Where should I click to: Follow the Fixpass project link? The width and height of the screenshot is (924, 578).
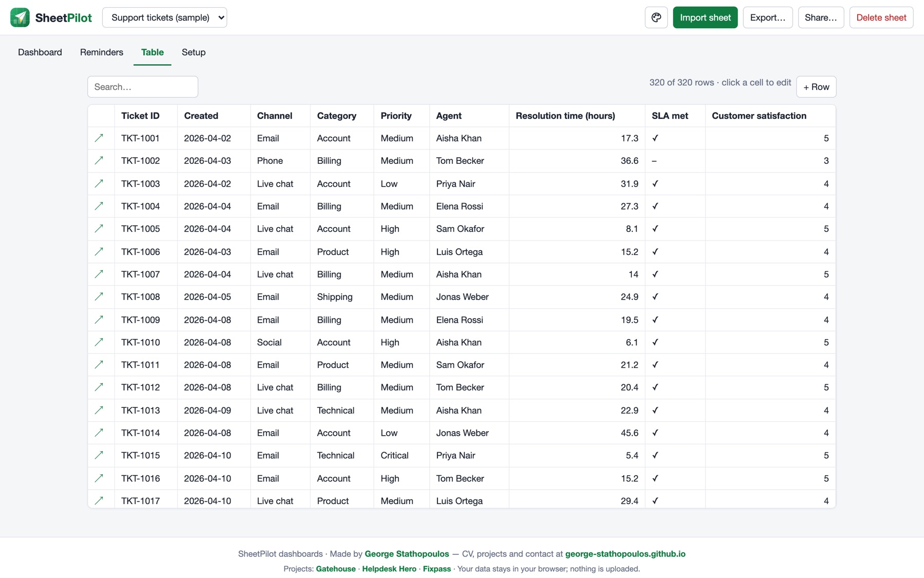click(437, 569)
